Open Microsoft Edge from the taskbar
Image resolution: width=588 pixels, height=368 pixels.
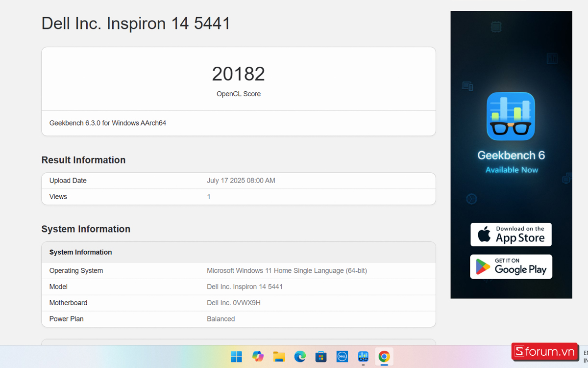coord(300,357)
